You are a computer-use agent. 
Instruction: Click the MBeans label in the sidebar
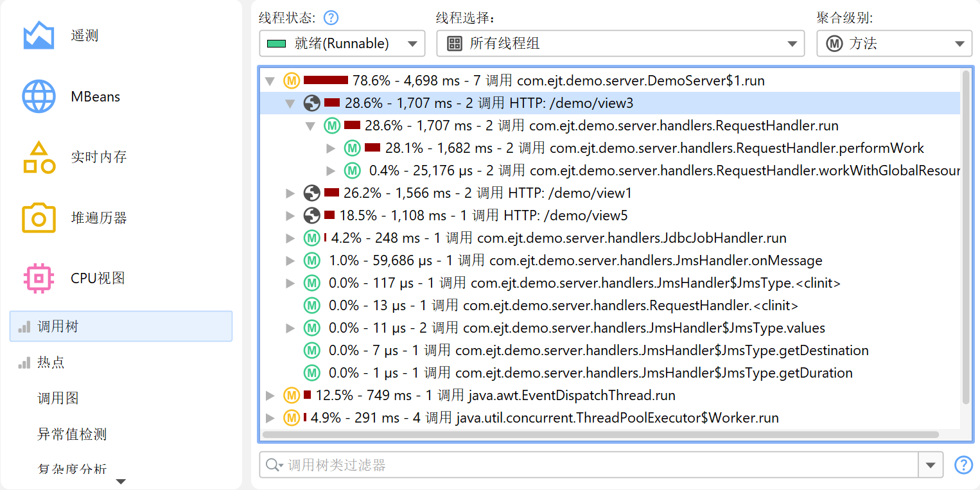[x=96, y=96]
